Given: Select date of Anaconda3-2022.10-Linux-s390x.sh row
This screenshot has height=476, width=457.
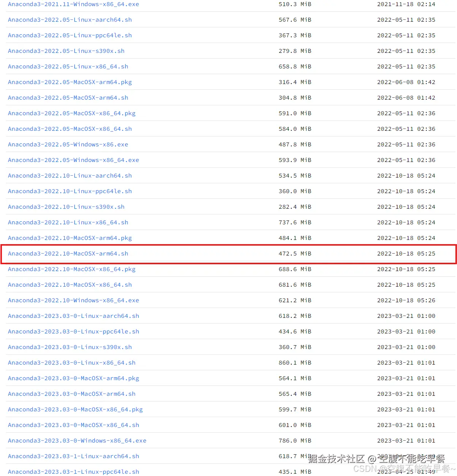Looking at the screenshot, I should click(x=406, y=207).
